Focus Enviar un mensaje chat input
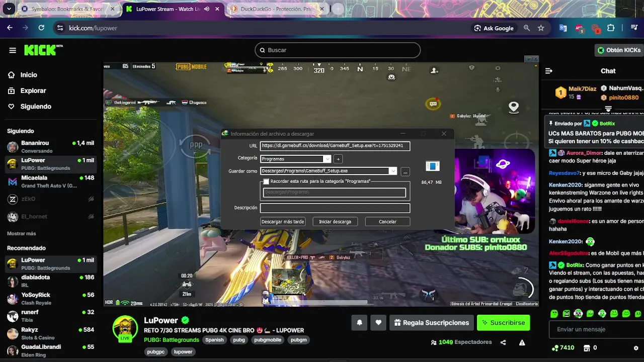The height and width of the screenshot is (362, 644). (x=596, y=329)
